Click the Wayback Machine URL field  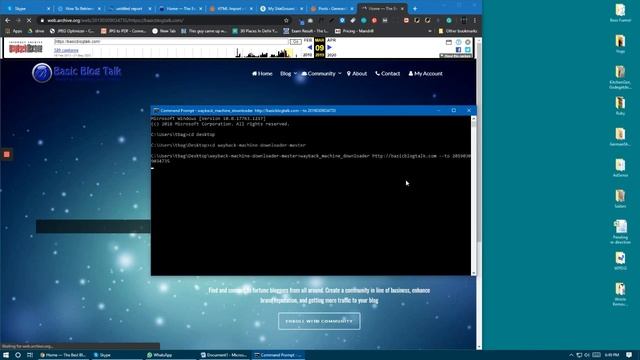pyautogui.click(x=171, y=41)
